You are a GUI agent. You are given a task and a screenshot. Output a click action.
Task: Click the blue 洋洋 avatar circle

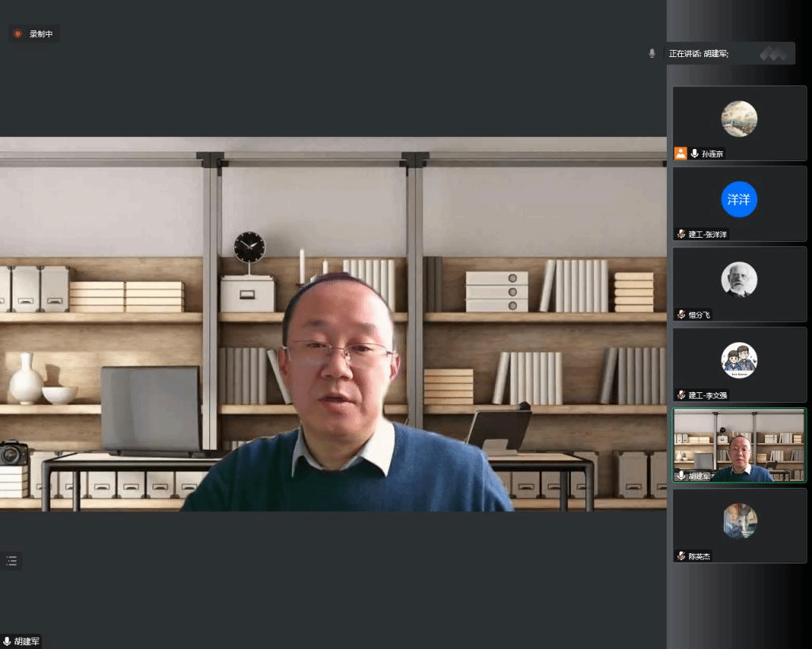point(739,199)
